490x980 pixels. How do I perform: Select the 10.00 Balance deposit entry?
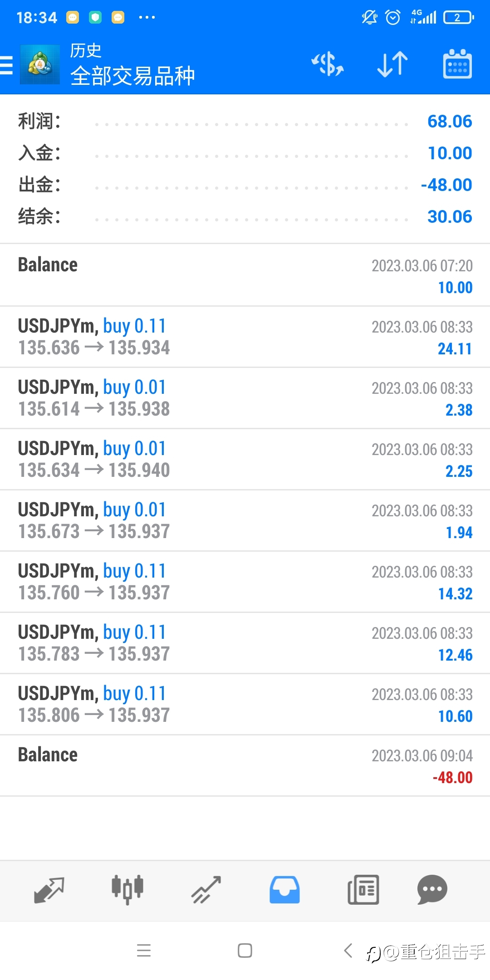(x=245, y=275)
